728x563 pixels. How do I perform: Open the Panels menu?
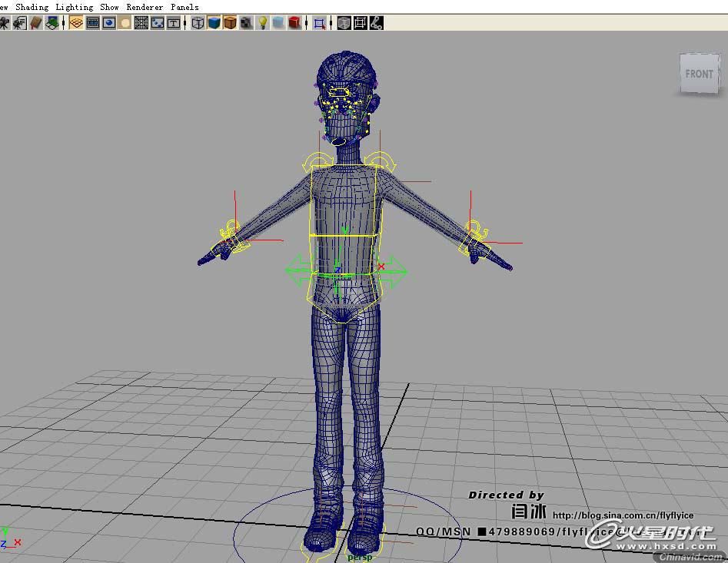pos(184,7)
